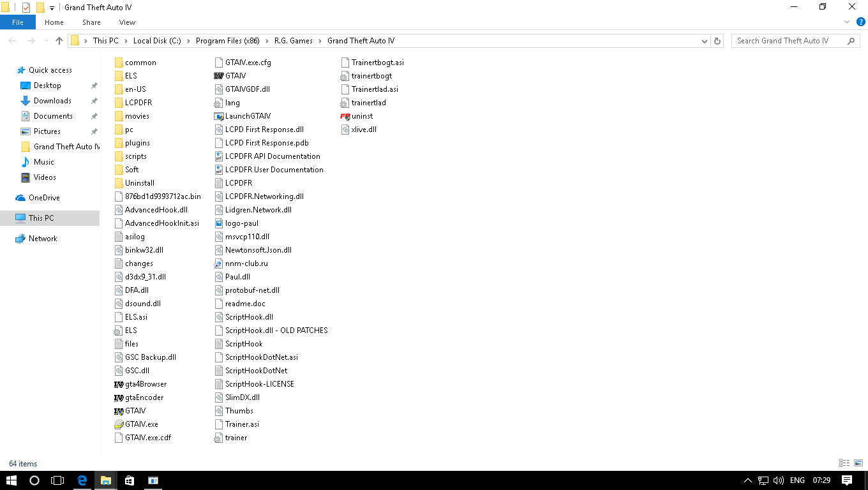Click the New folder icon in title bar
This screenshot has width=868, height=490.
click(40, 8)
